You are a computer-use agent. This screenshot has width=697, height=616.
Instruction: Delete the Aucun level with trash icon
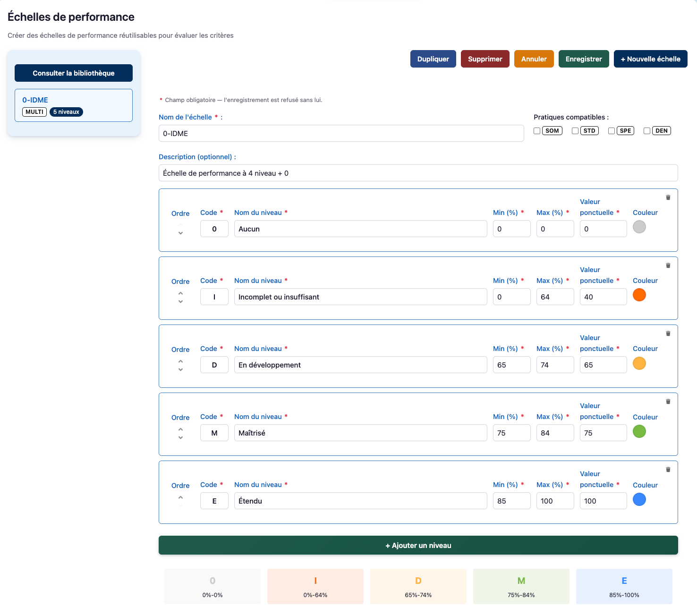click(x=668, y=197)
